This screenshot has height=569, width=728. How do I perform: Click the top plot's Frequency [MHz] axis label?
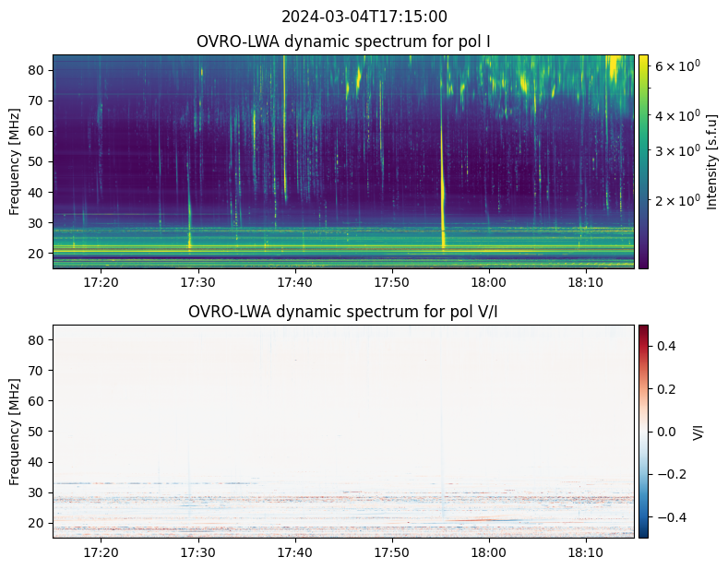15,161
